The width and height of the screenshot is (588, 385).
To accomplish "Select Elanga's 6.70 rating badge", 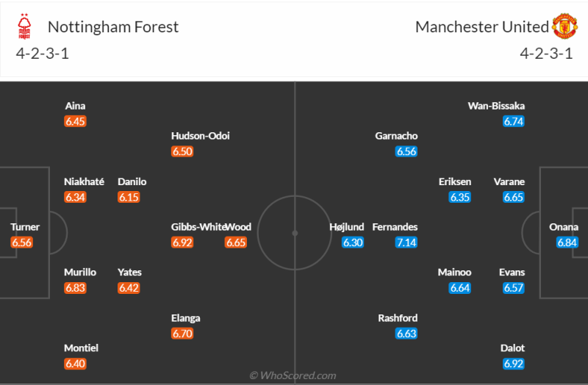I will (x=182, y=334).
